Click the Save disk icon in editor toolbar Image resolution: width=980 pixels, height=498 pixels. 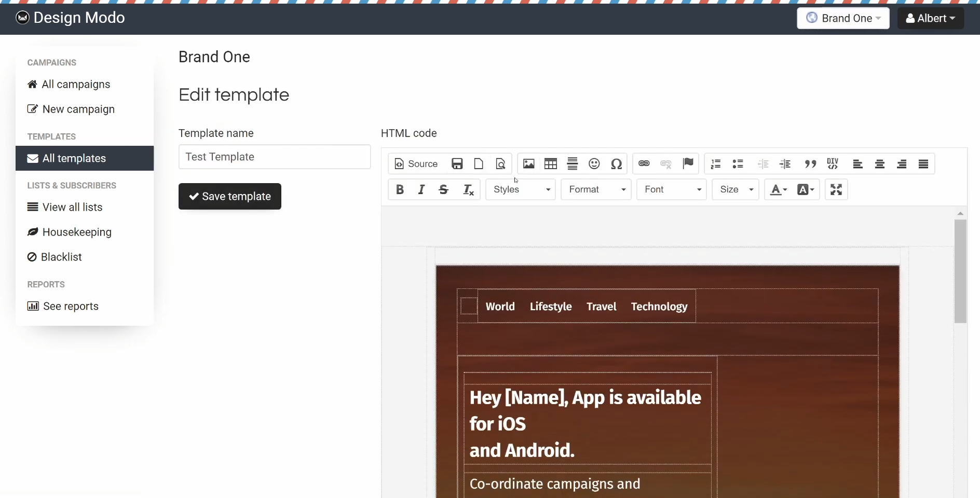[x=457, y=164]
